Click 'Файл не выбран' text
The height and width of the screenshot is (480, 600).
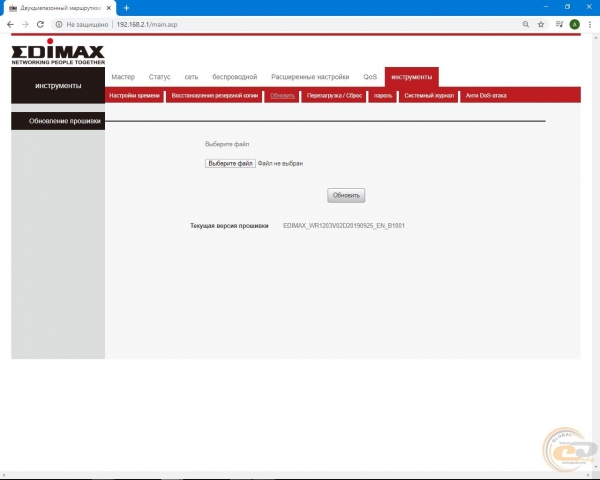click(x=280, y=163)
